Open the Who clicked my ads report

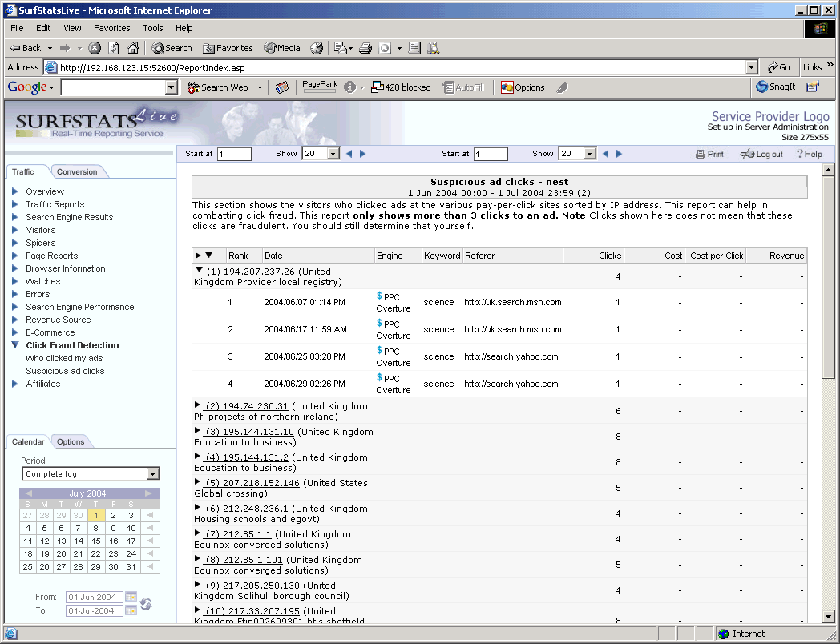[64, 358]
